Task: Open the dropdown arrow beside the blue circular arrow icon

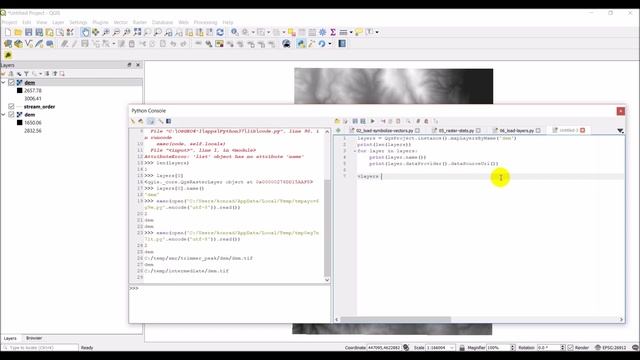Action: tap(330, 44)
